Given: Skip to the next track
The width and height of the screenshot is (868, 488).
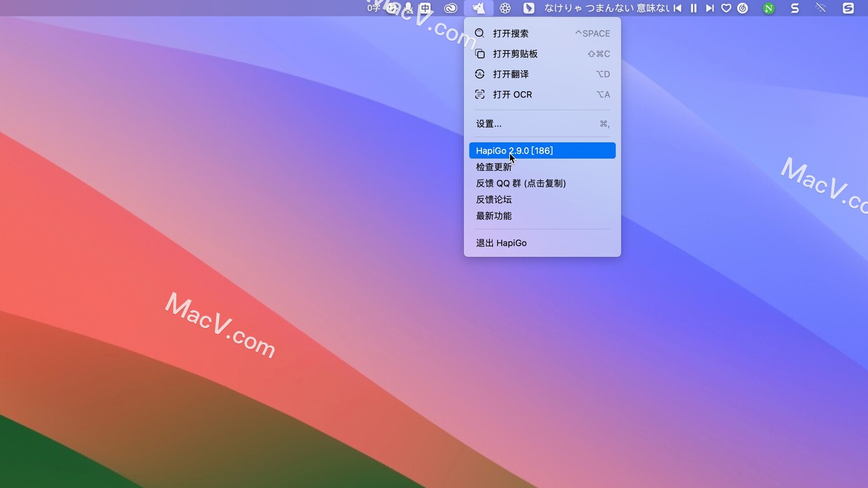Looking at the screenshot, I should [x=710, y=8].
